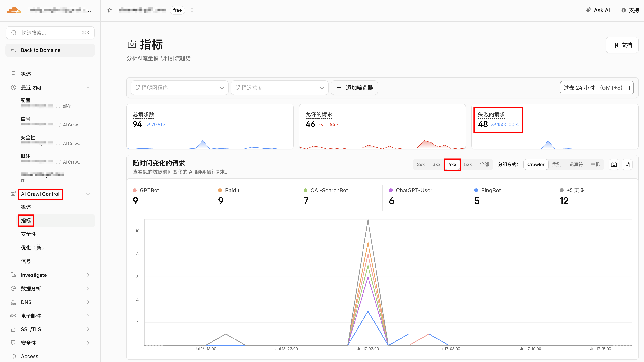Toggle BingBot series in legend
Image resolution: width=644 pixels, height=362 pixels.
click(x=488, y=190)
